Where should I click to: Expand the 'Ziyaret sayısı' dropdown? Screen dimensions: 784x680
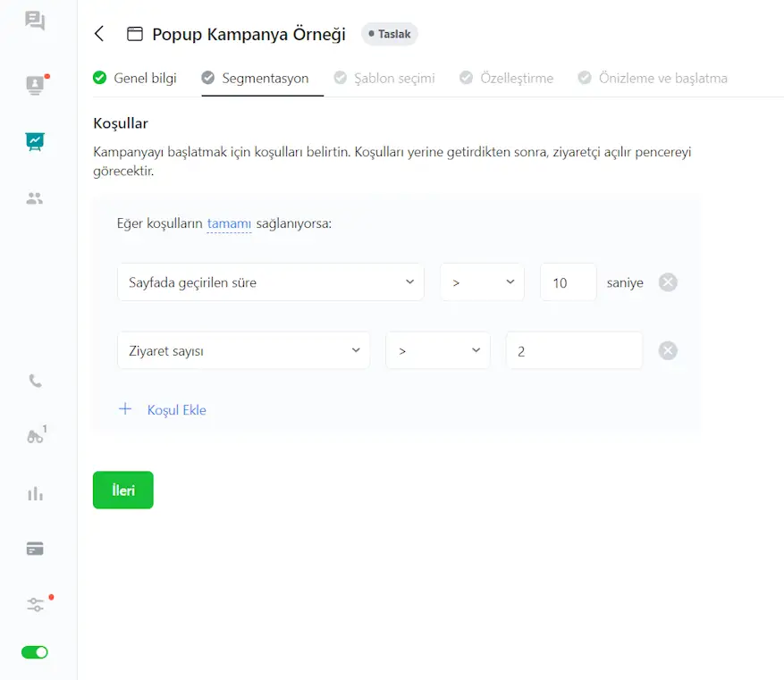click(243, 351)
